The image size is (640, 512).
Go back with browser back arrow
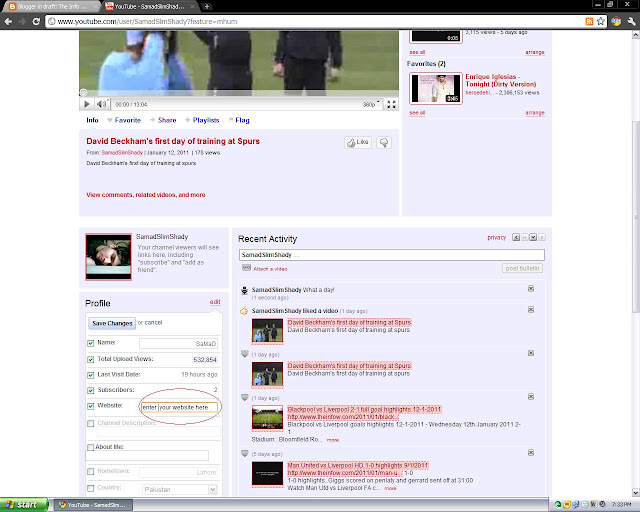[8, 21]
